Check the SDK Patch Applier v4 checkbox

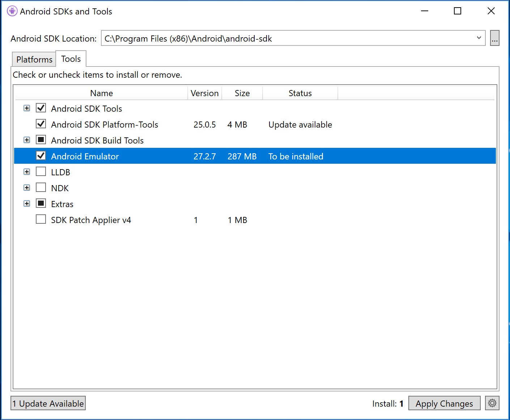pyautogui.click(x=41, y=219)
